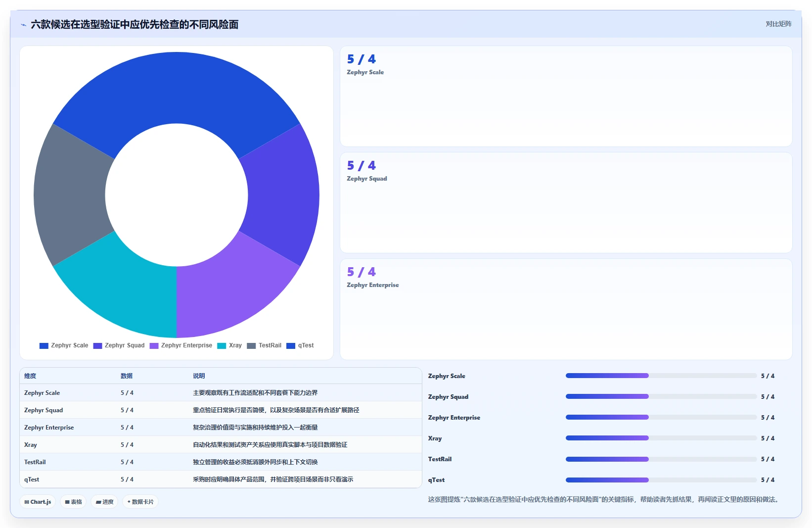Click the TestRail progress bar

661,459
